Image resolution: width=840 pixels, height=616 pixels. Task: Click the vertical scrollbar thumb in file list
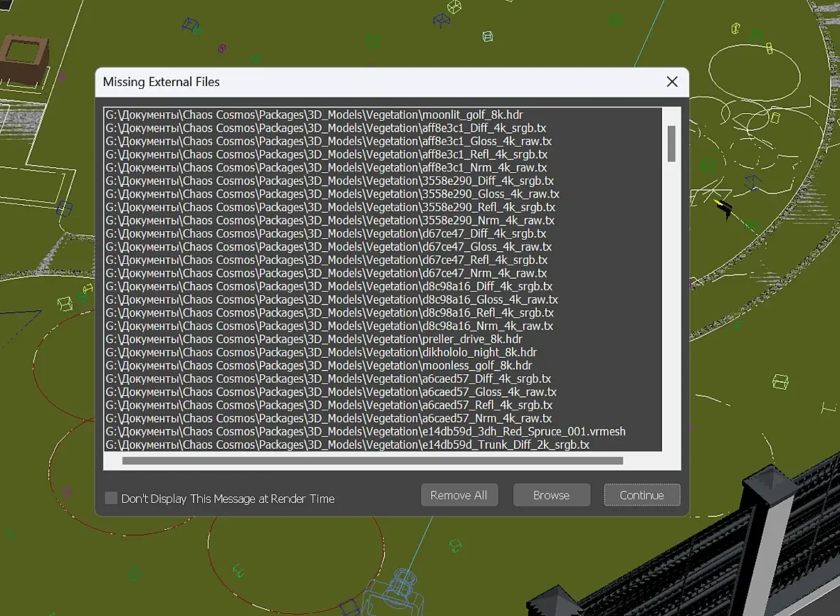[671, 144]
